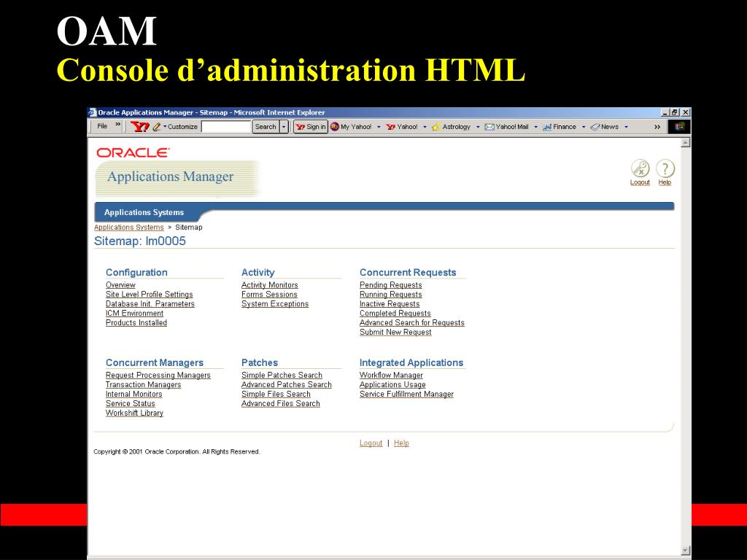Open Simple Patches Search link

click(282, 376)
